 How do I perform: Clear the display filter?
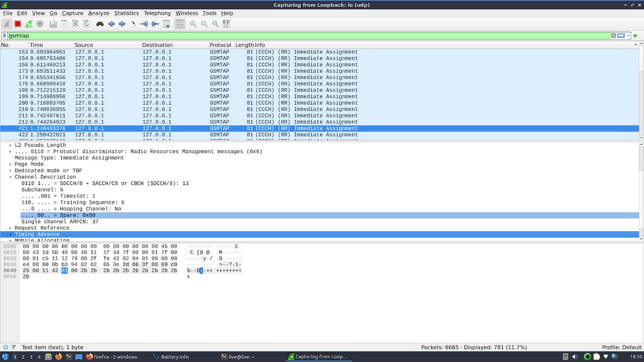tap(613, 36)
